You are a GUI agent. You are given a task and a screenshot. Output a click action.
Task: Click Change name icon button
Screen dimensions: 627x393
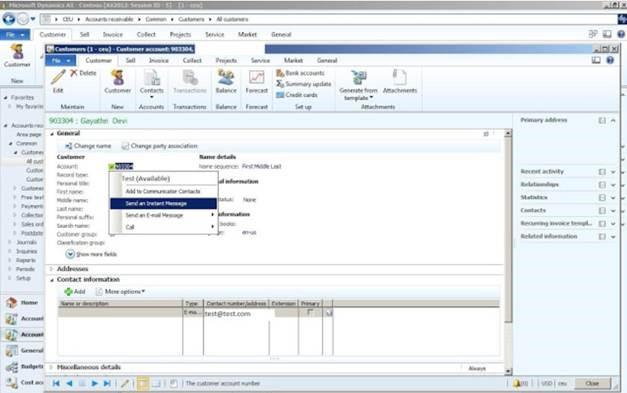88,146
